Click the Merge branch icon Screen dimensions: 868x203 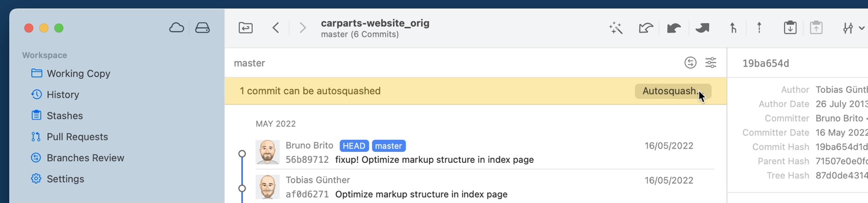(733, 28)
